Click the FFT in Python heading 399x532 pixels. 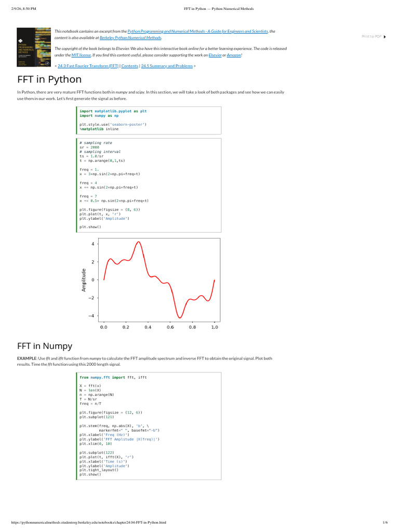pyautogui.click(x=49, y=79)
